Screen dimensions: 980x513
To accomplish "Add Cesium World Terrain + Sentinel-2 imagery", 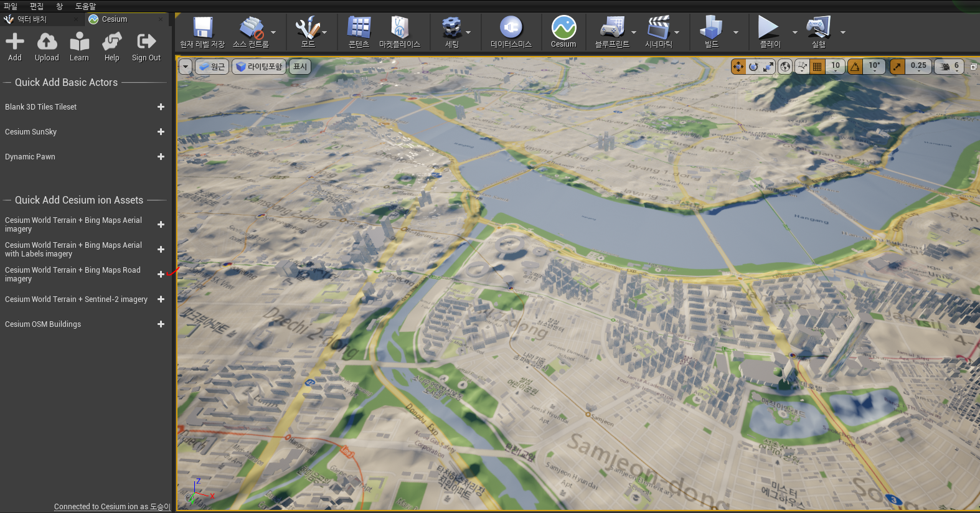I will [161, 299].
